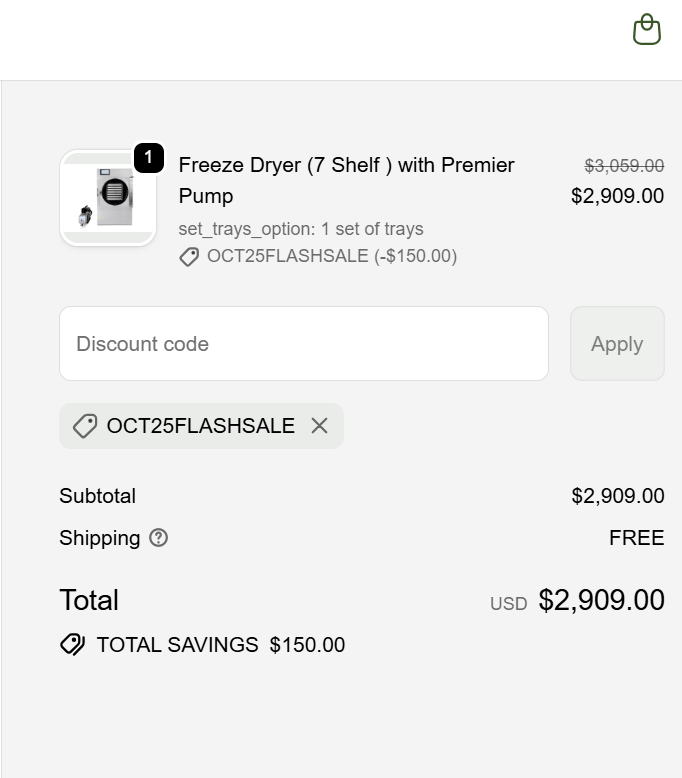This screenshot has width=682, height=778.
Task: Open the Shipping help question mark icon
Action: (x=158, y=538)
